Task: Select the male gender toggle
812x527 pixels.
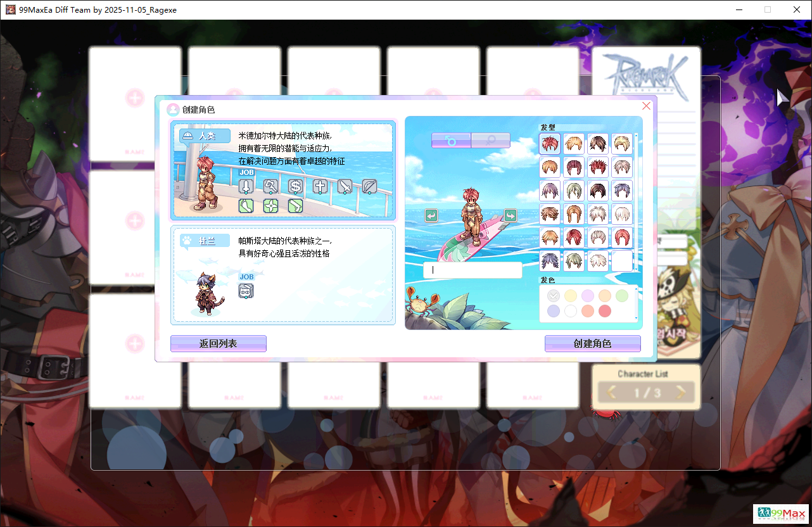Action: (x=451, y=141)
